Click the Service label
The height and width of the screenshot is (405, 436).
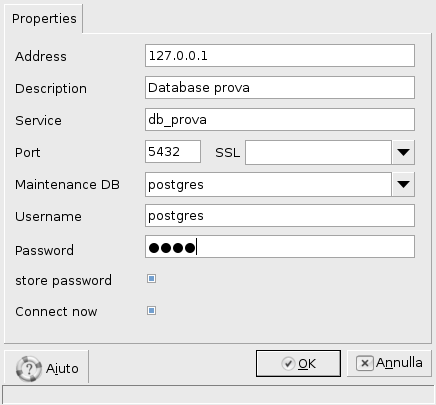coord(38,120)
